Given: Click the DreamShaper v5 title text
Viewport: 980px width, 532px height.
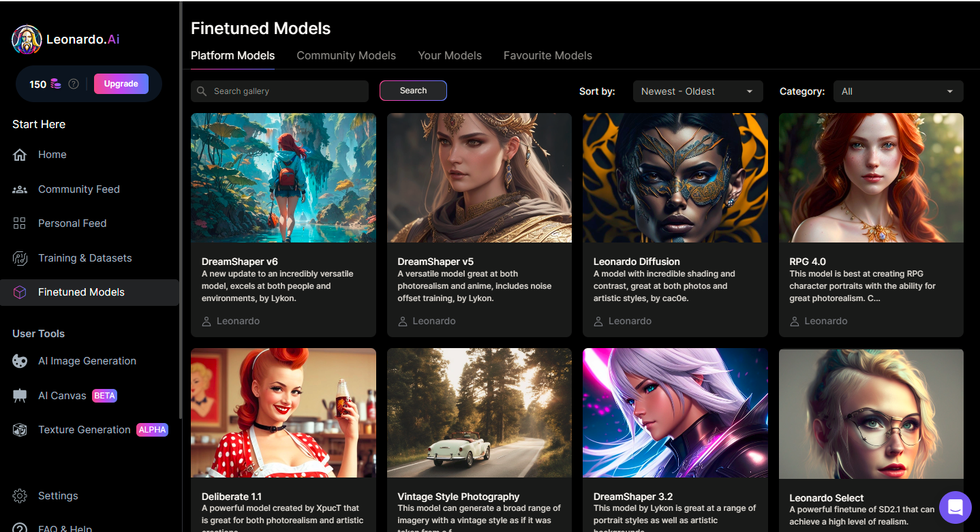Looking at the screenshot, I should pos(435,262).
